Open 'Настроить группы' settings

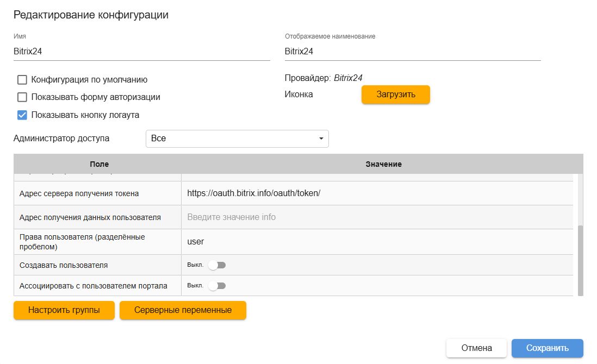(64, 310)
